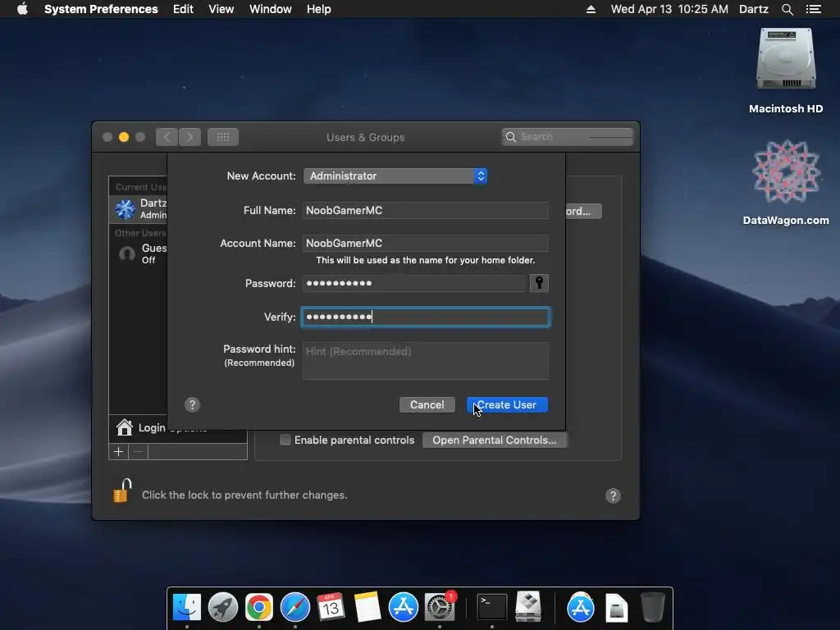
Task: Click the help button in new account sheet
Action: (x=192, y=405)
